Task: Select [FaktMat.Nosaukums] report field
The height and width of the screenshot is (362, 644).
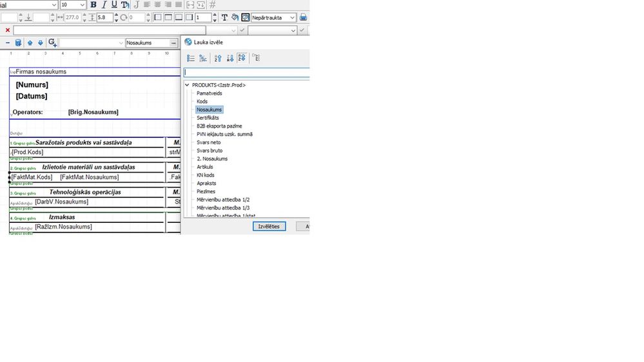Action: pos(89,177)
